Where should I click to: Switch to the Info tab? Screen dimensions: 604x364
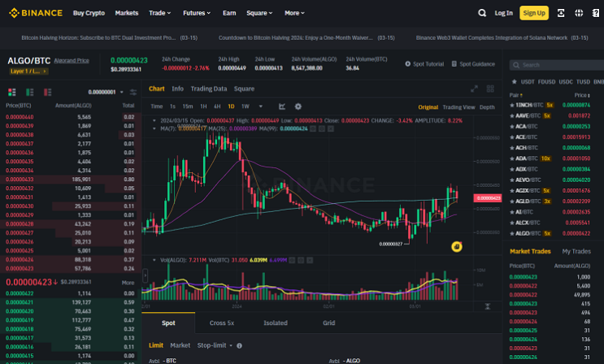(177, 89)
